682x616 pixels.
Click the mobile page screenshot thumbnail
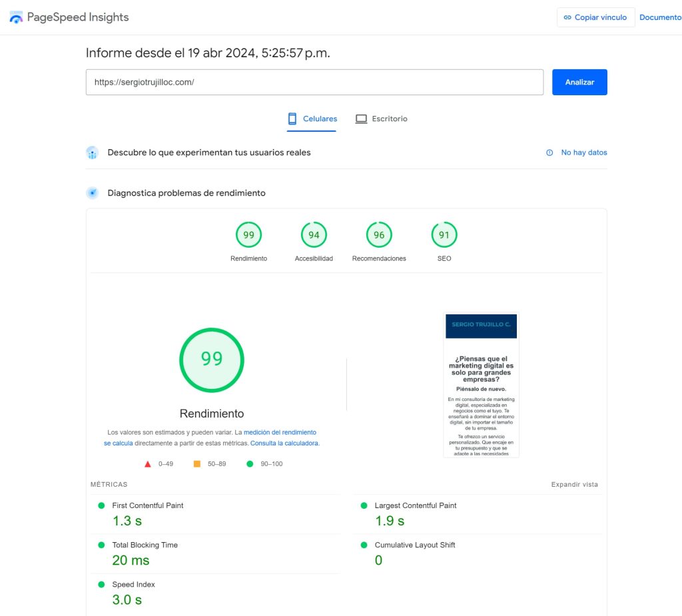tap(481, 385)
